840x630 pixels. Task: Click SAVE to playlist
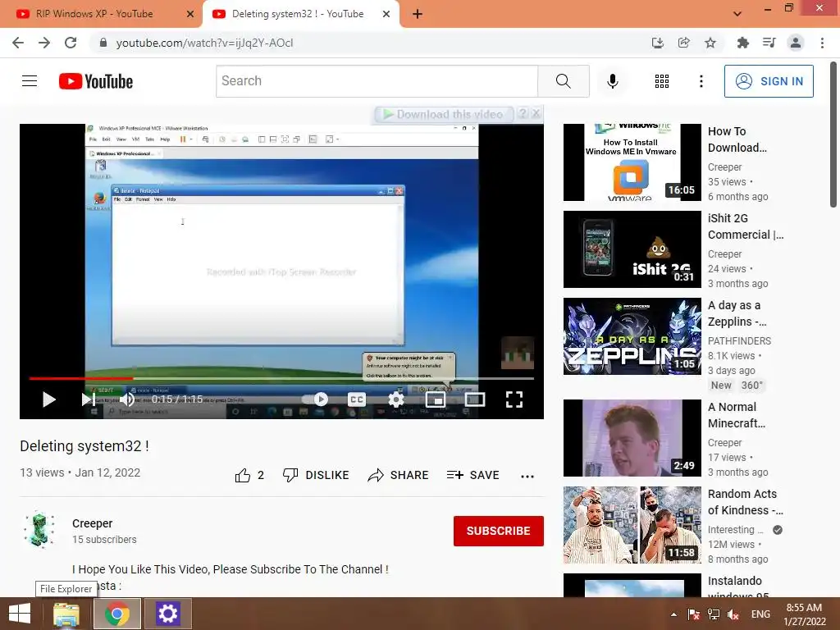[x=473, y=475]
